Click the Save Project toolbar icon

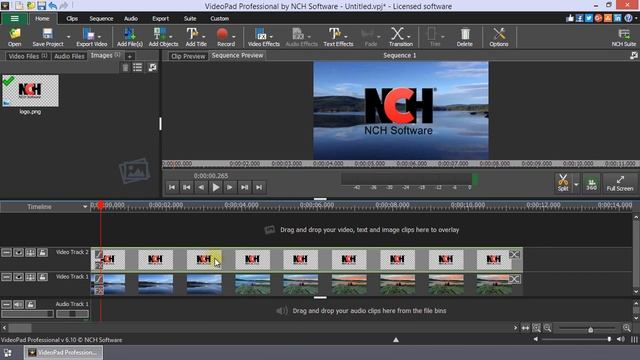point(48,37)
